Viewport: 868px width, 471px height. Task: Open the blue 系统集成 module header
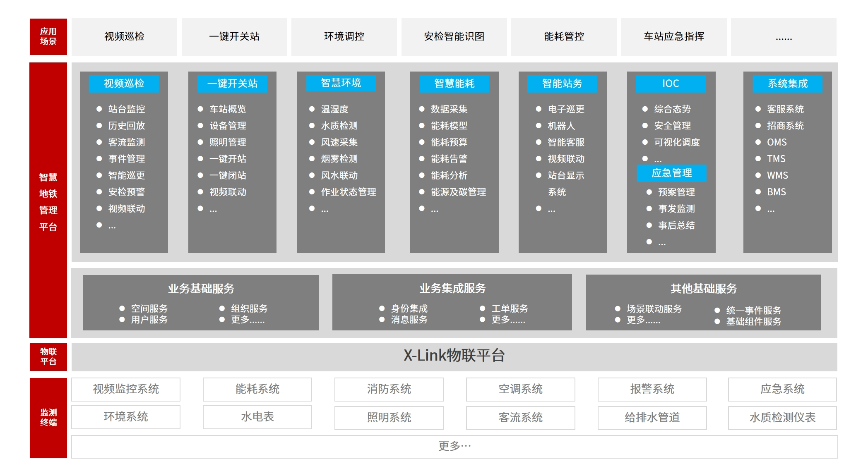(x=788, y=84)
